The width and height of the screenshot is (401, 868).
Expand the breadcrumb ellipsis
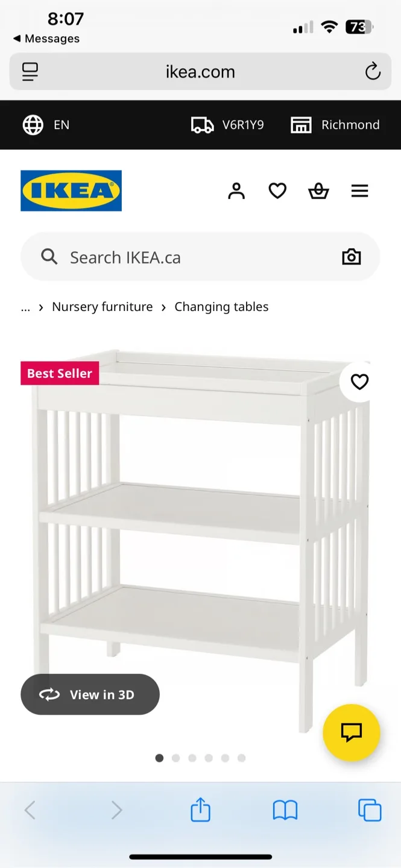(25, 307)
